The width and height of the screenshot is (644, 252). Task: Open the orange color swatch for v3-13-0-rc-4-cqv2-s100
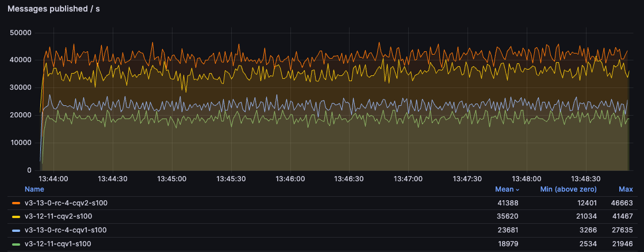(x=16, y=203)
